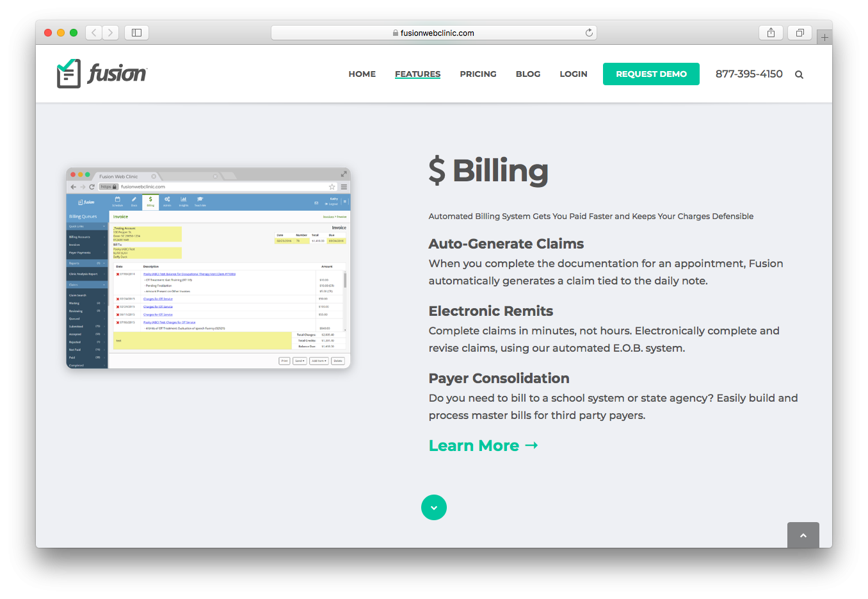Click the REQUEST DEMO button
This screenshot has width=868, height=599.
pos(651,74)
